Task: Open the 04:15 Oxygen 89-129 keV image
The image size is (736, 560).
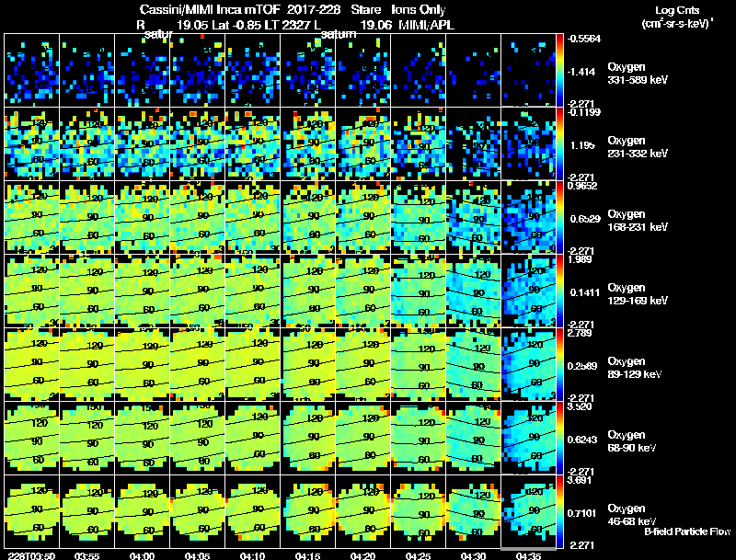Action: coord(307,364)
